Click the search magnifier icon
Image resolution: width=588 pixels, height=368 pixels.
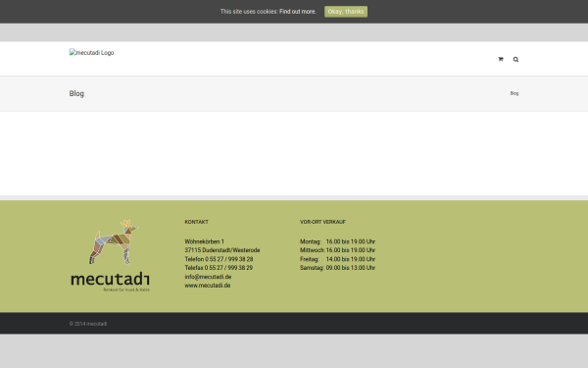coord(516,59)
